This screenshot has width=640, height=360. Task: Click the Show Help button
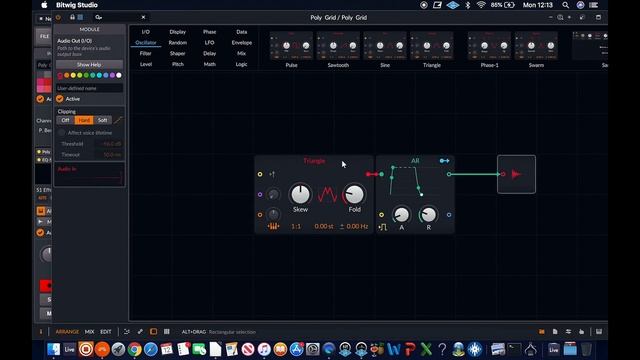coord(89,64)
